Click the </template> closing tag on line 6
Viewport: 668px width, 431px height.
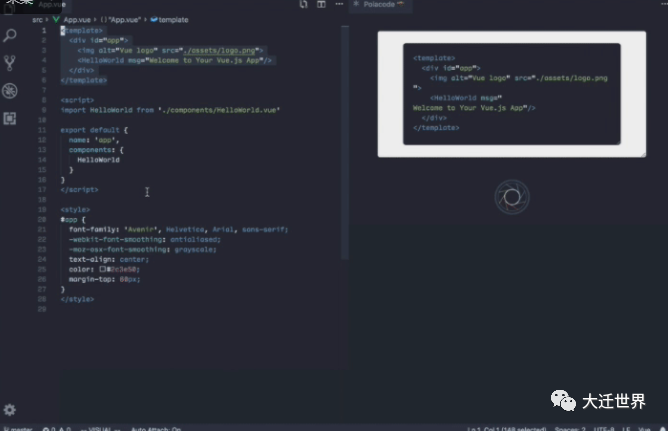(x=84, y=80)
